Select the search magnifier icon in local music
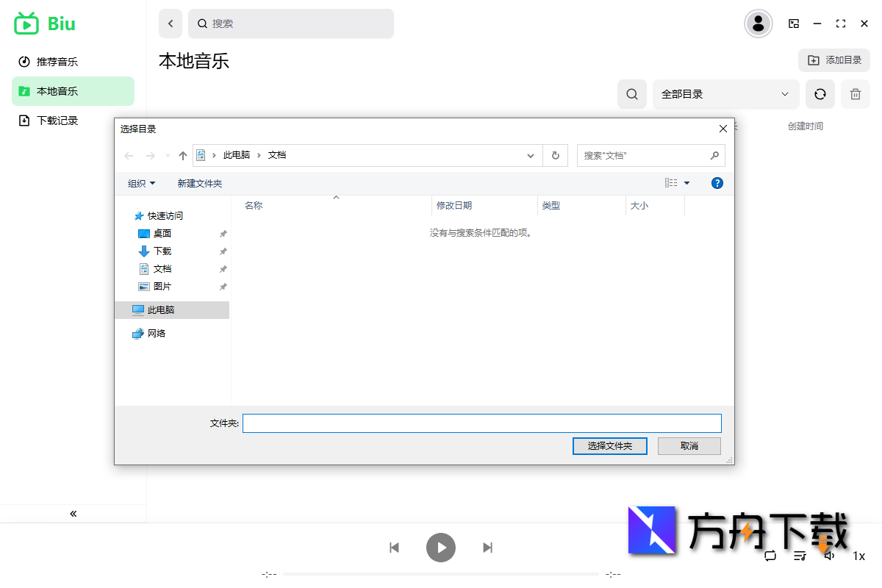The height and width of the screenshot is (588, 882). tap(631, 94)
